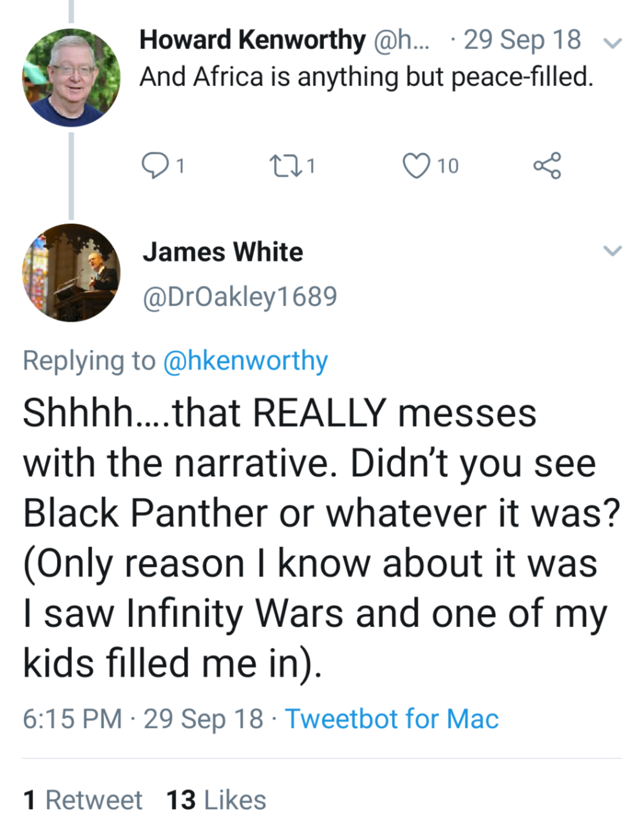
Task: Open chevron menu on James White's tweet
Action: click(x=612, y=251)
